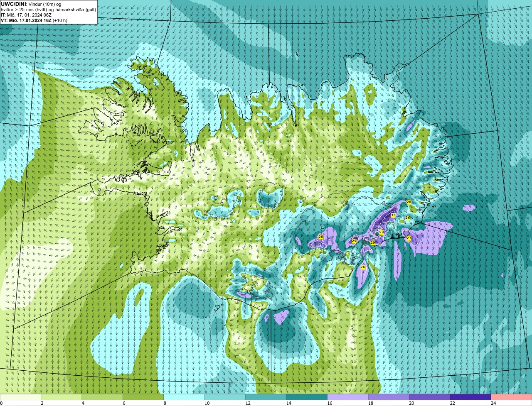Screen dimensions: 532x406
Task: Pick the turquoise 10–12 m/s legend swatch
Action: [225, 397]
